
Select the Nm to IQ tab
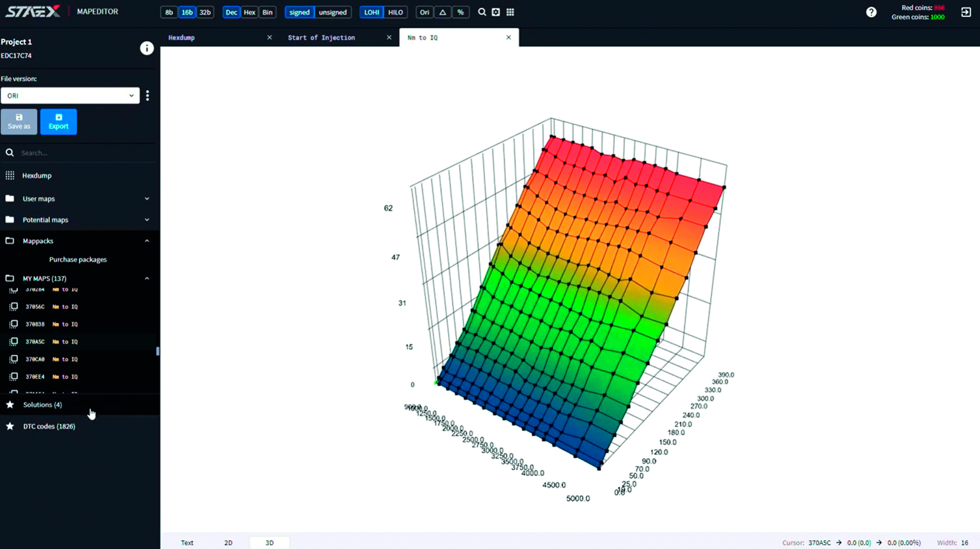459,37
